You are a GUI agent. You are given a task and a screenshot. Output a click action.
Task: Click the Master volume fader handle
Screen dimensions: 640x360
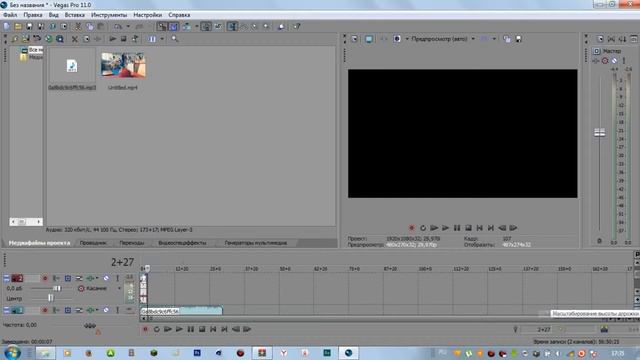tap(600, 133)
